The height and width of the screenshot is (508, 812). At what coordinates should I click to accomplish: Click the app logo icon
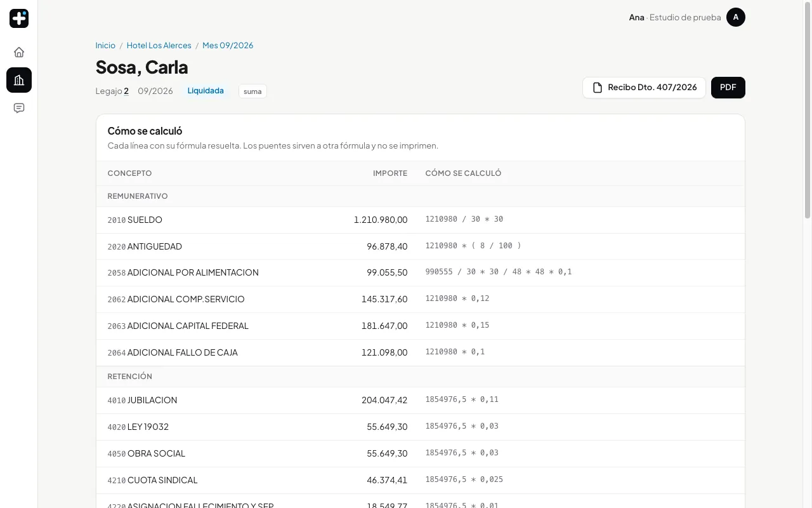coord(19,18)
